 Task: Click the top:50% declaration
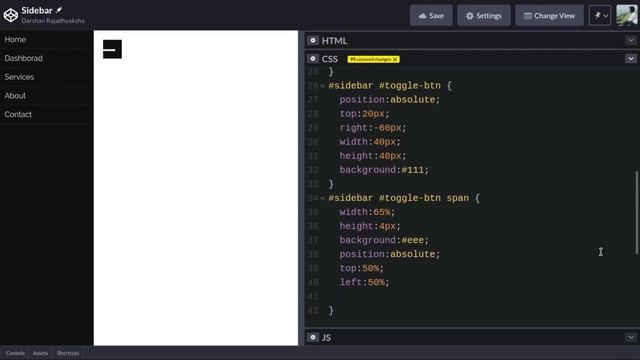[362, 268]
